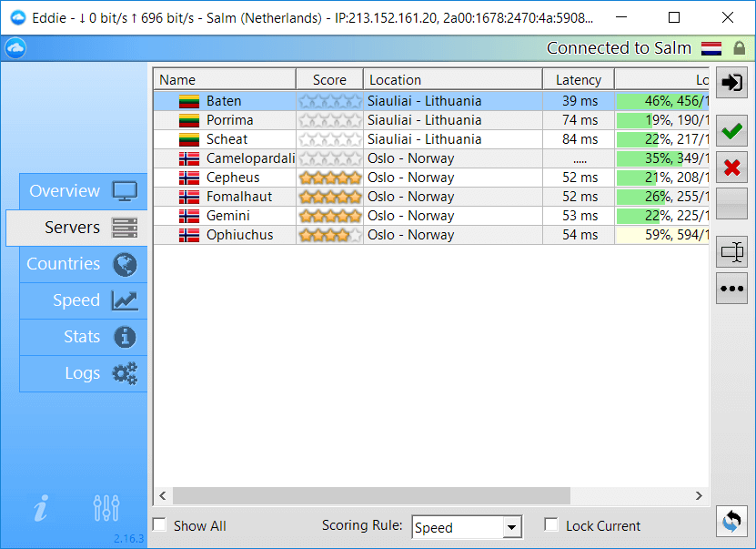Screen dimensions: 756x549
Task: Click the Lithuania flag beside Baten
Action: point(189,101)
